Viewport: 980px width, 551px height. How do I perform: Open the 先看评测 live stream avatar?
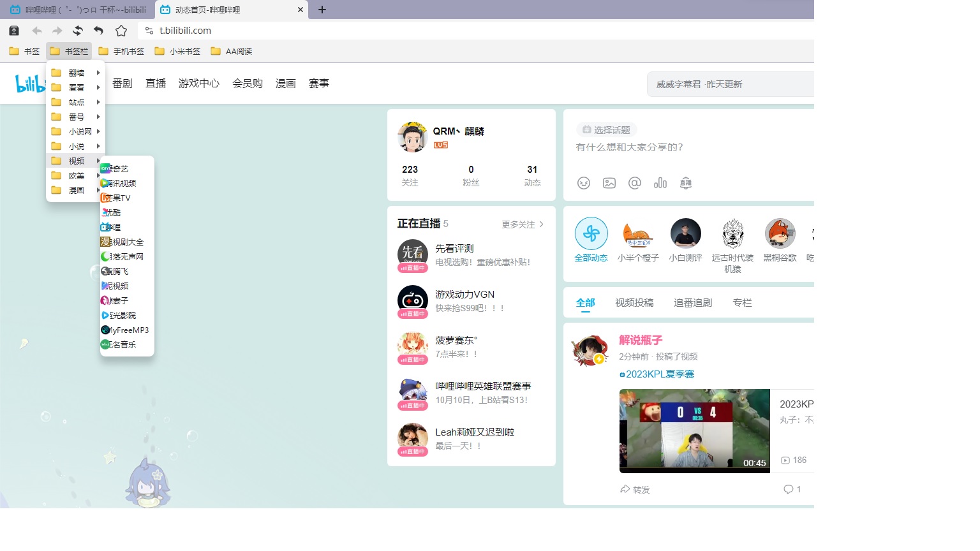tap(413, 255)
